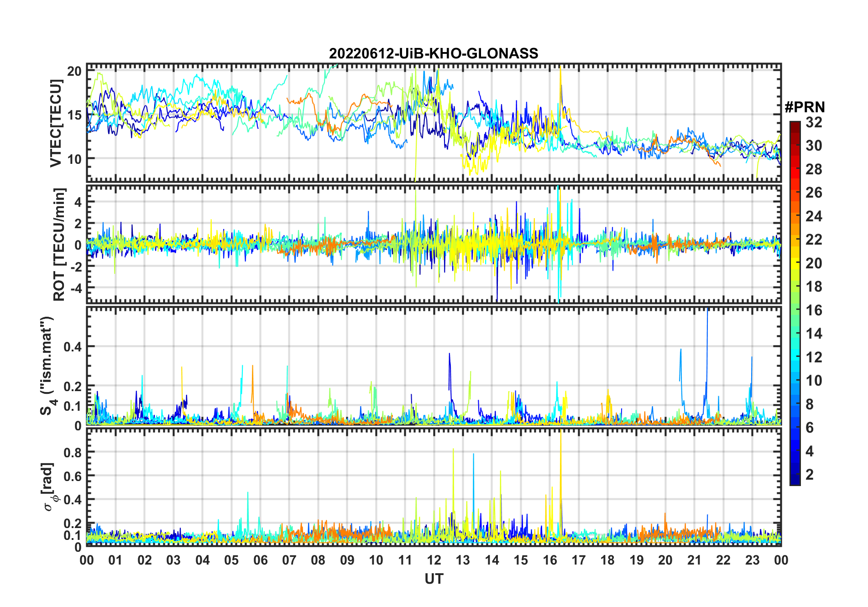This screenshot has height=607, width=868.
Task: Click sigma phi axis tick label 0.8
Action: 73,452
